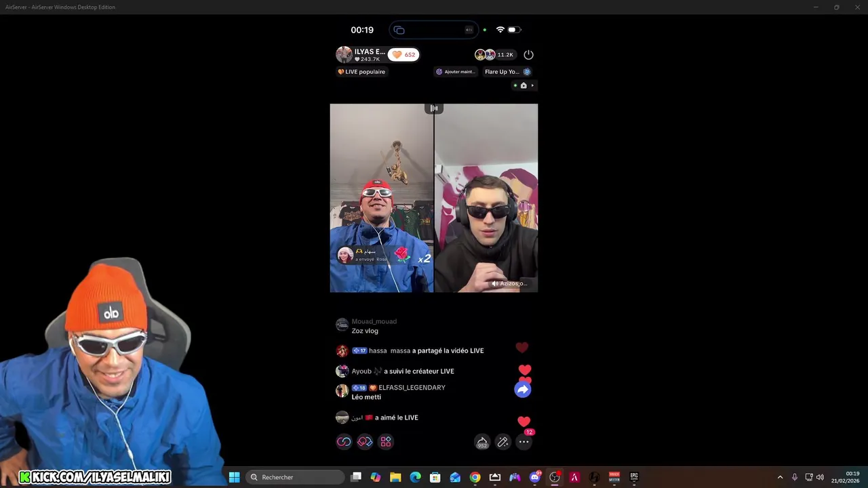The width and height of the screenshot is (868, 488).
Task: Tap the a aimé le LIVE message
Action: tap(377, 418)
